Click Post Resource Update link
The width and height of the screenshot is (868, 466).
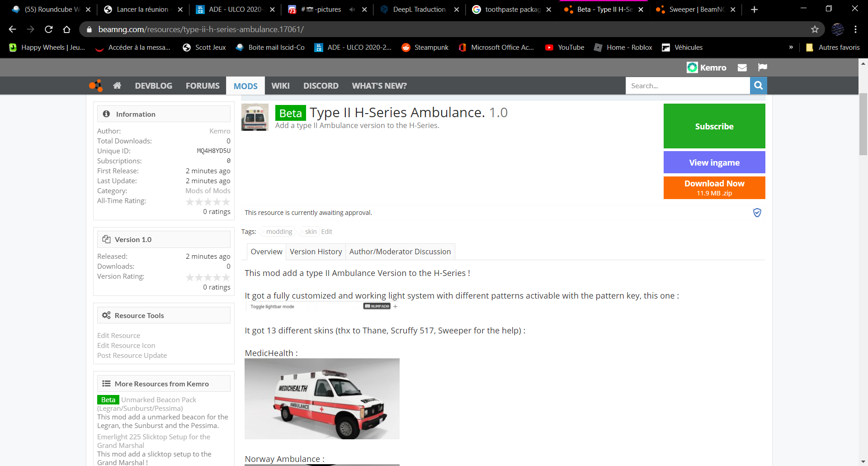[132, 355]
